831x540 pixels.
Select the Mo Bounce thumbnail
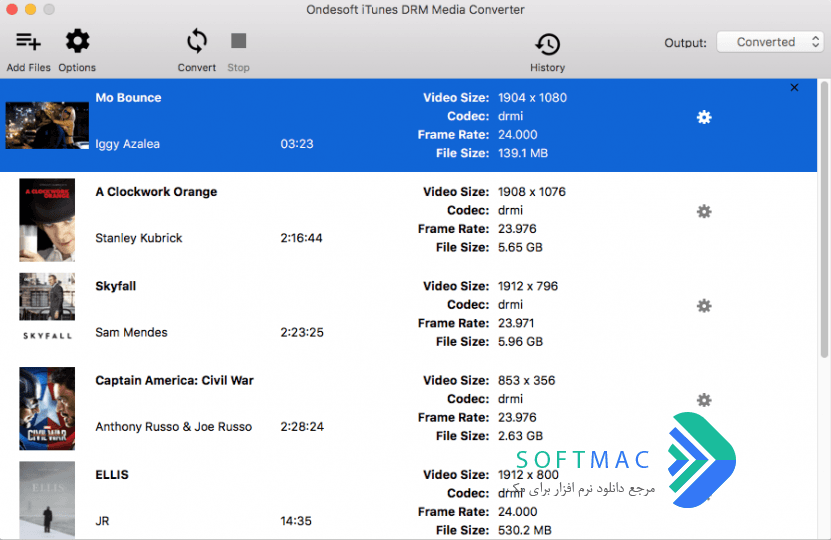(x=47, y=125)
